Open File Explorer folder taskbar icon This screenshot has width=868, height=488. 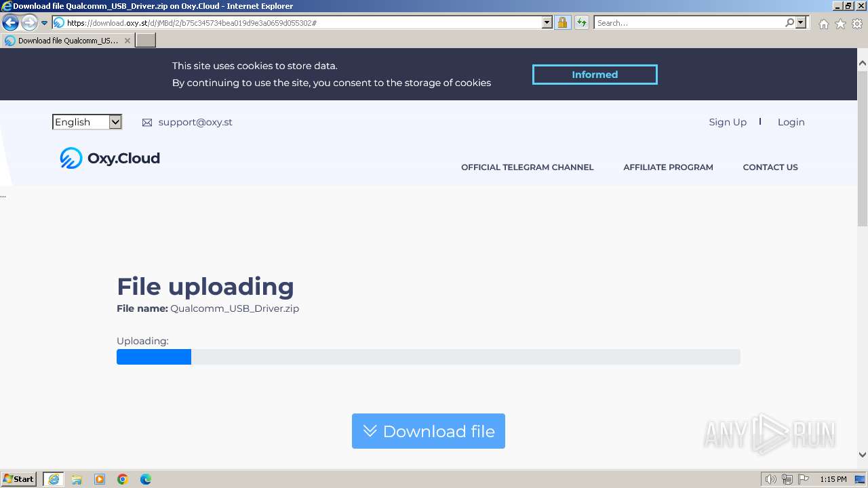77,479
